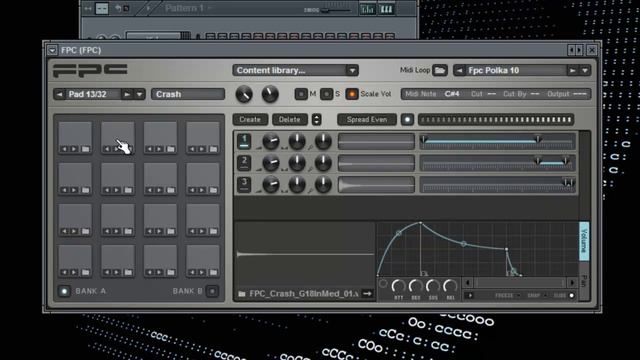Toggle the Scale Vol option
The image size is (640, 360).
[x=352, y=94]
